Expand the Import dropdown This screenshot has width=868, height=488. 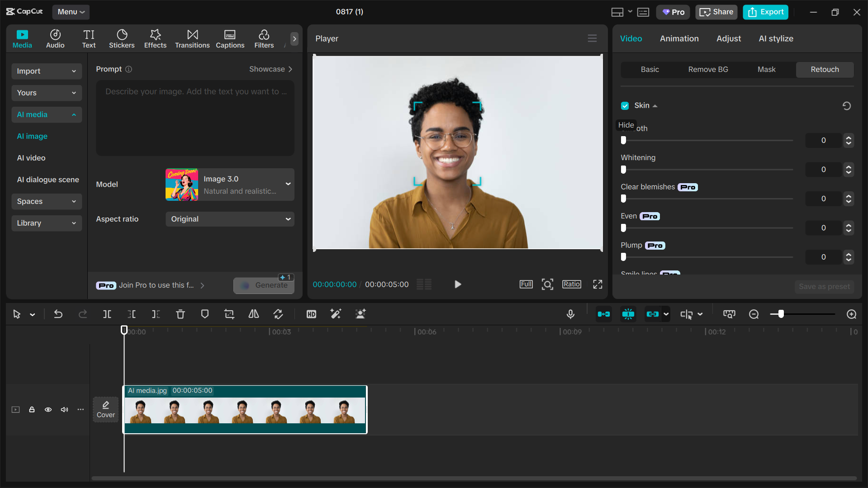pos(47,71)
